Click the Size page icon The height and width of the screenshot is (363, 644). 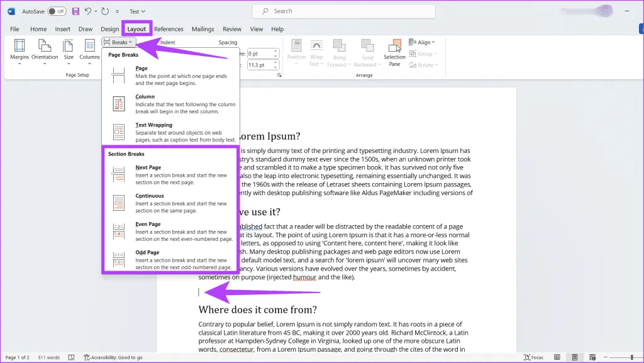tap(69, 49)
